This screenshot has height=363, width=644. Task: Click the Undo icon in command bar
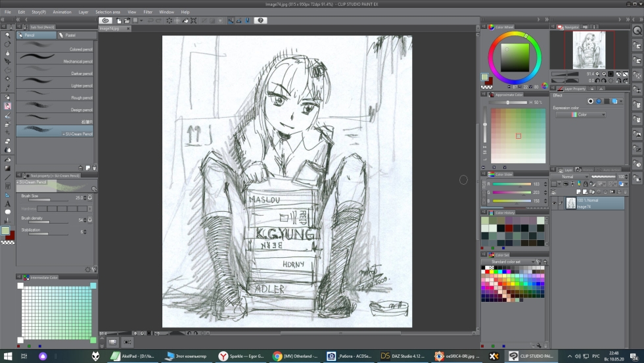(150, 20)
